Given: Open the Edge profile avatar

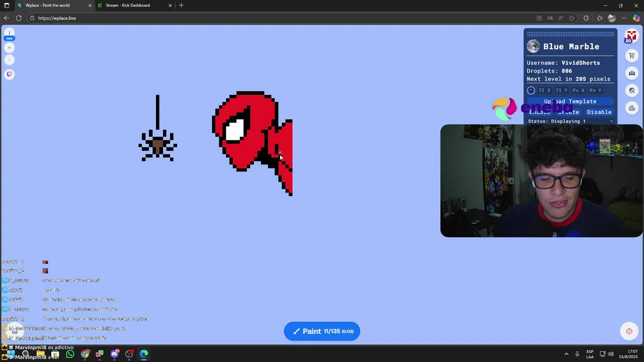Looking at the screenshot, I should coord(612,18).
